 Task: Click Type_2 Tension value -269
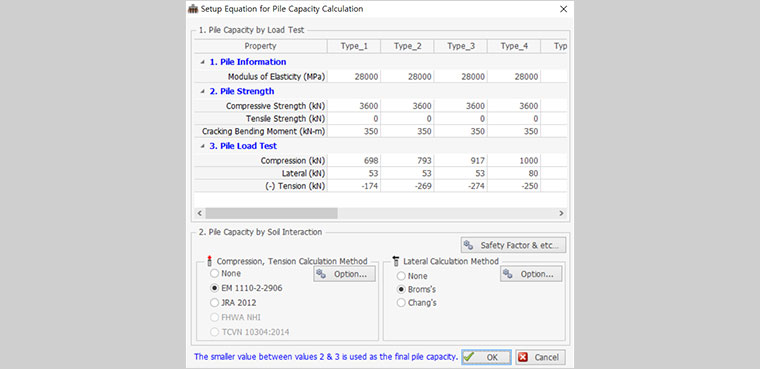click(x=408, y=186)
